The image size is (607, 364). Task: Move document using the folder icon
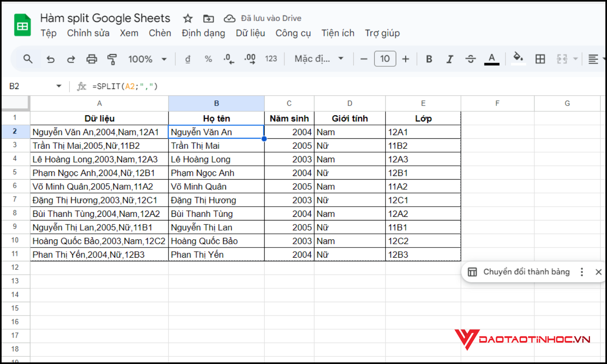click(208, 18)
